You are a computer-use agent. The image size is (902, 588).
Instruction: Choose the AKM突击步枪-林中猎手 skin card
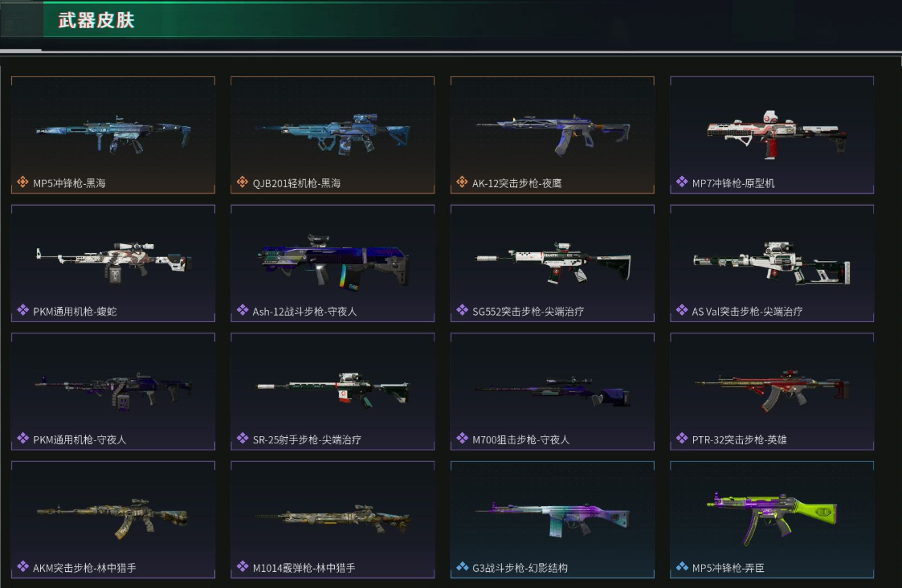coord(112,520)
